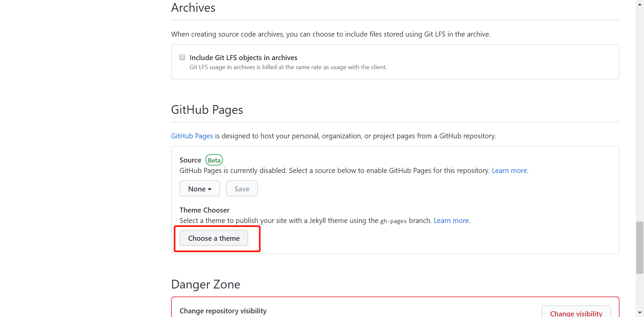Click the gh-pages branch code text
Screen dimensions: 644x317
[x=393, y=221]
